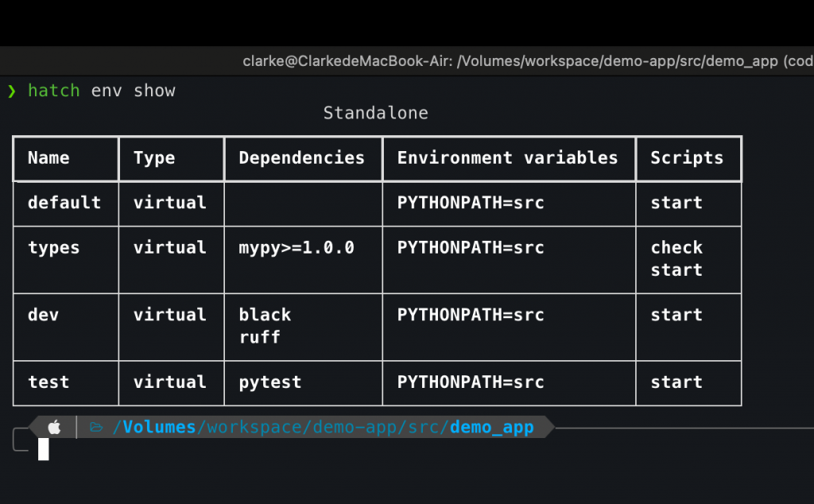The width and height of the screenshot is (814, 504).
Task: Click the folder icon in the prompt path
Action: click(x=96, y=427)
